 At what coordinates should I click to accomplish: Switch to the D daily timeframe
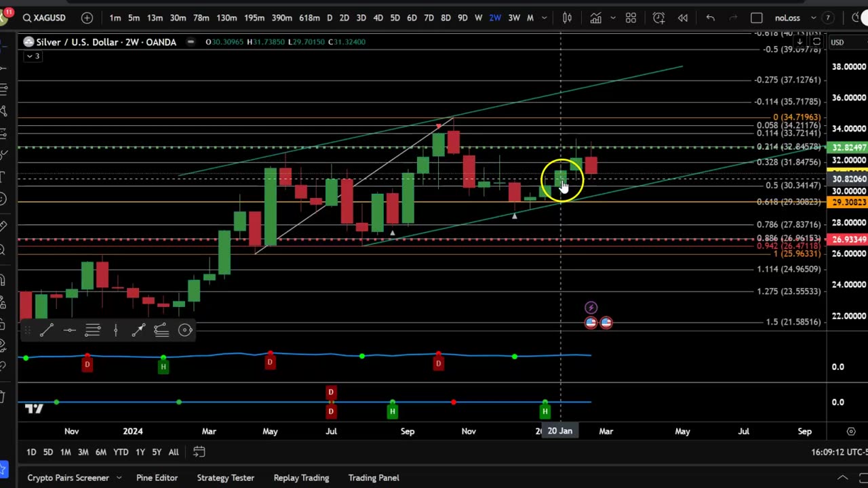[x=330, y=18]
